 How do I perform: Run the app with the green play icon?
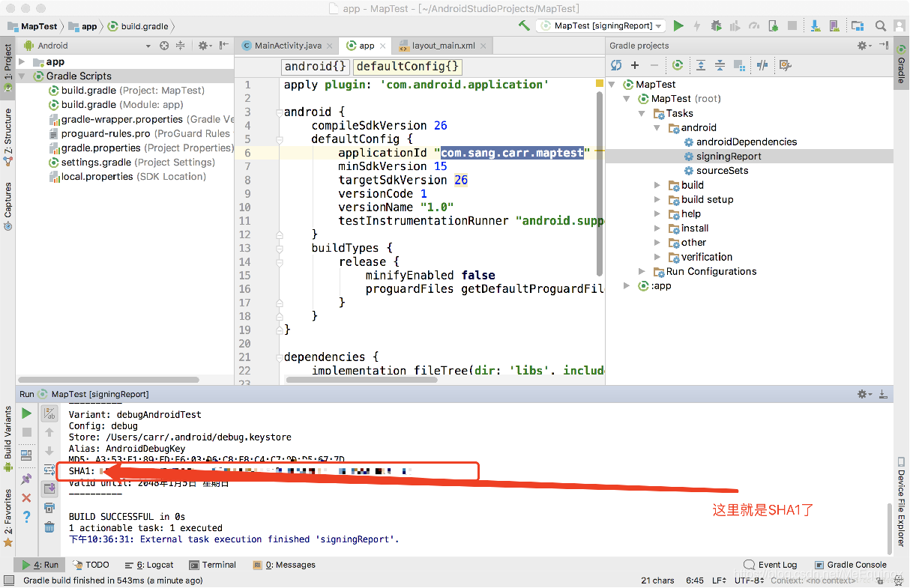pos(678,25)
